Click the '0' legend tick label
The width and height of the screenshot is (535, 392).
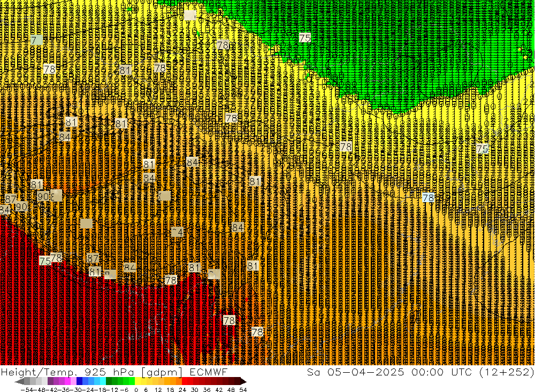(136, 390)
